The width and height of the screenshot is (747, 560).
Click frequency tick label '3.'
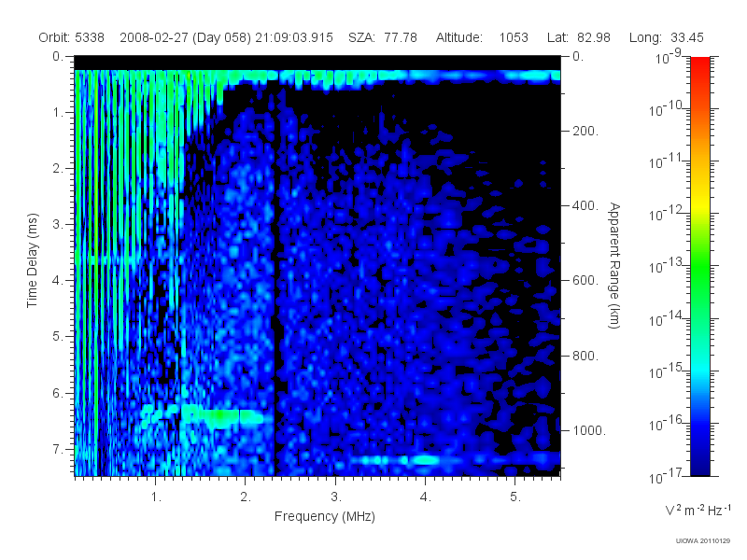click(336, 497)
